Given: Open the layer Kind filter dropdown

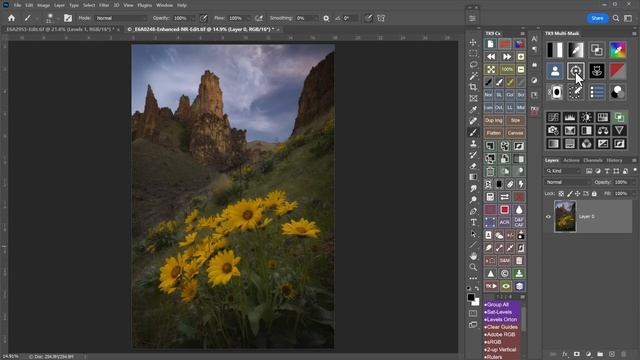Looking at the screenshot, I should (563, 171).
